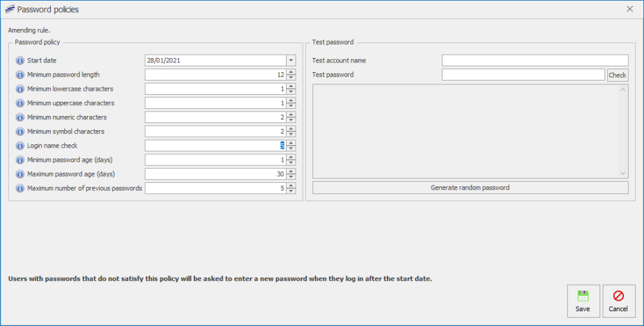Click info icon for Minimum password length

[x=20, y=75]
